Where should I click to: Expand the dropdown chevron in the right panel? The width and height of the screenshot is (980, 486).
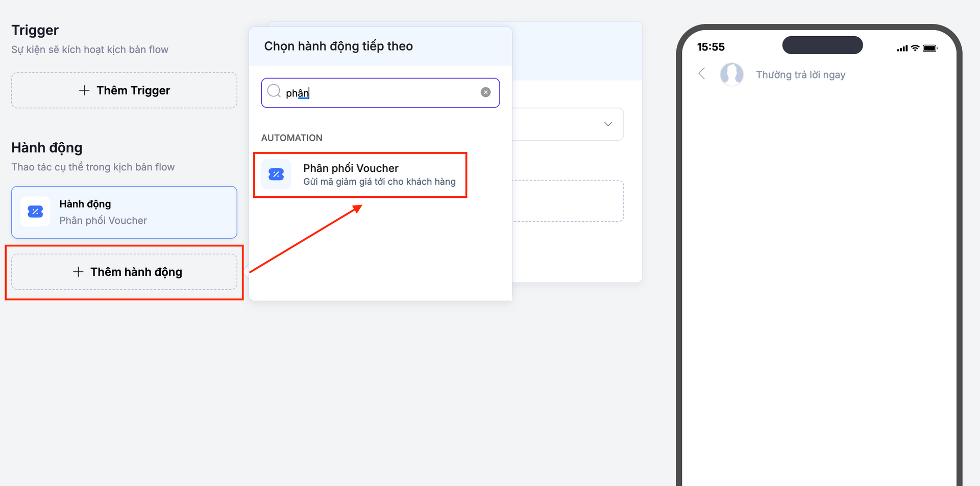[x=608, y=124]
